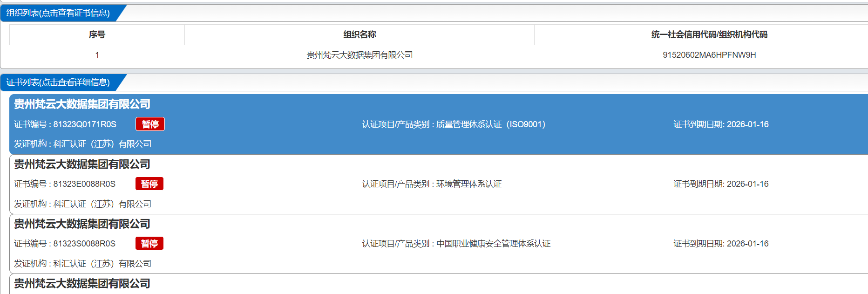
Task: Click the 统一社会信用代码/组织机构代码 column header
Action: (x=709, y=34)
